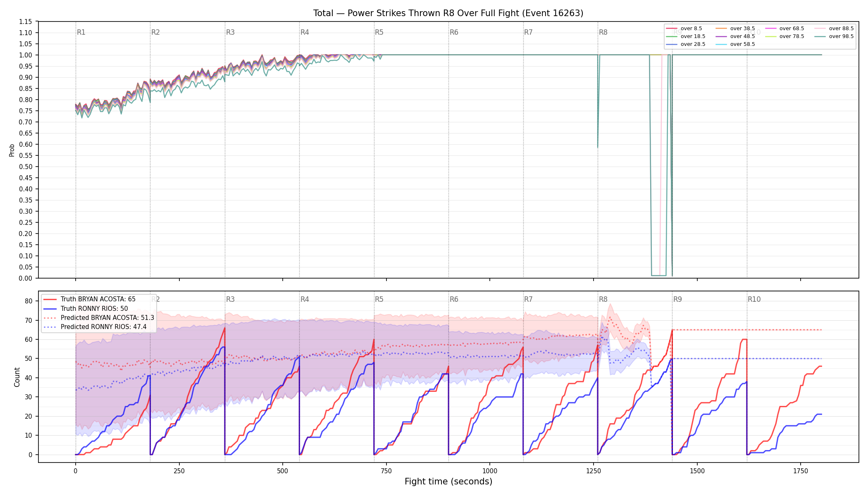Click the R3 round marker in the Prob chart
The height and width of the screenshot is (496, 868).
tap(230, 32)
